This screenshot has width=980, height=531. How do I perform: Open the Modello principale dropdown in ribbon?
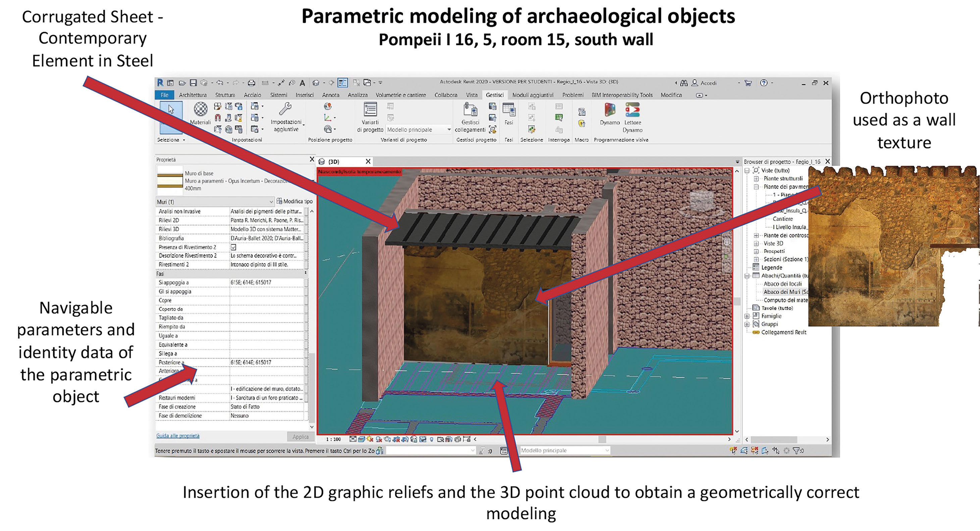pyautogui.click(x=418, y=130)
